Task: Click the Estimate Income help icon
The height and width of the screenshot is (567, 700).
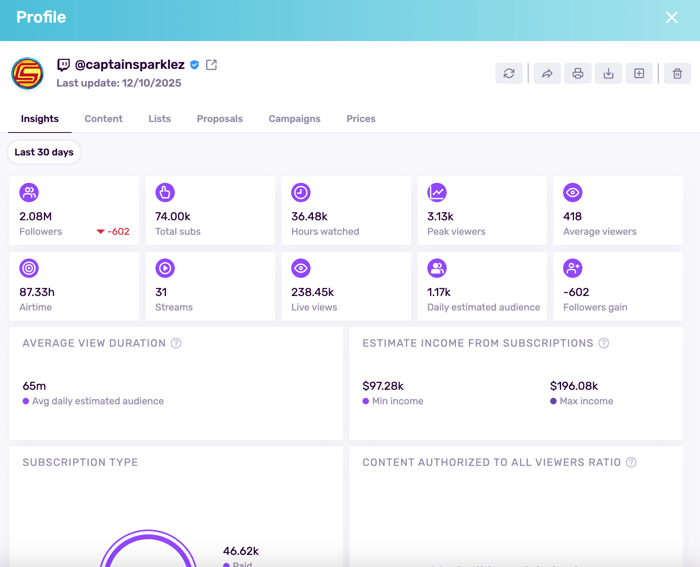Action: (x=604, y=343)
